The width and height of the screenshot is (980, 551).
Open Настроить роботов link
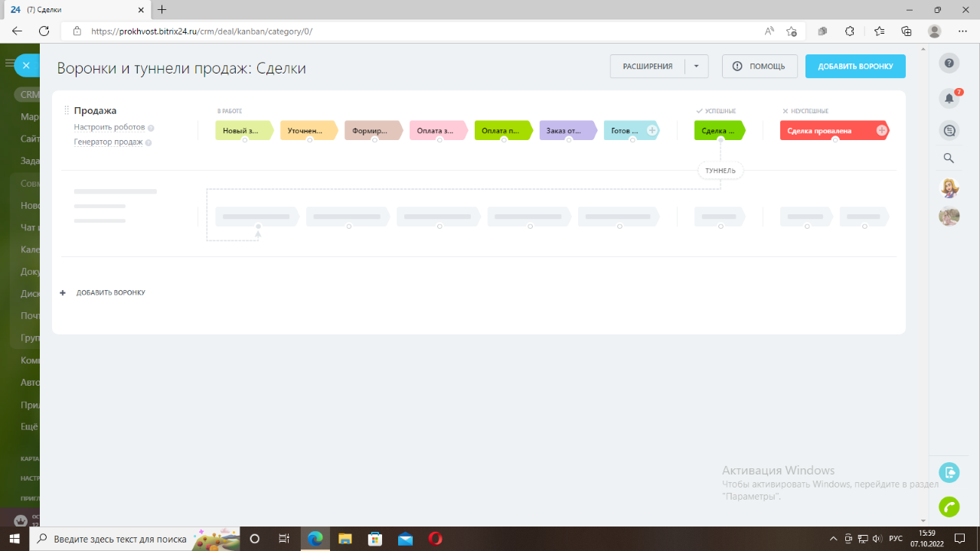tap(109, 128)
